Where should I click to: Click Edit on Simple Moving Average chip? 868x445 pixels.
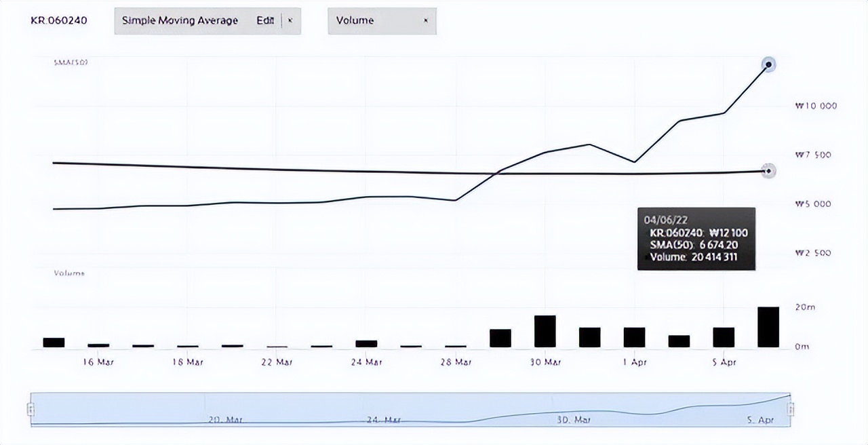coord(265,20)
